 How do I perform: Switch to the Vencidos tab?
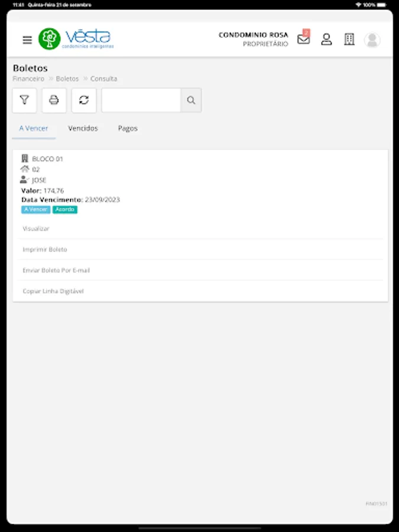83,129
